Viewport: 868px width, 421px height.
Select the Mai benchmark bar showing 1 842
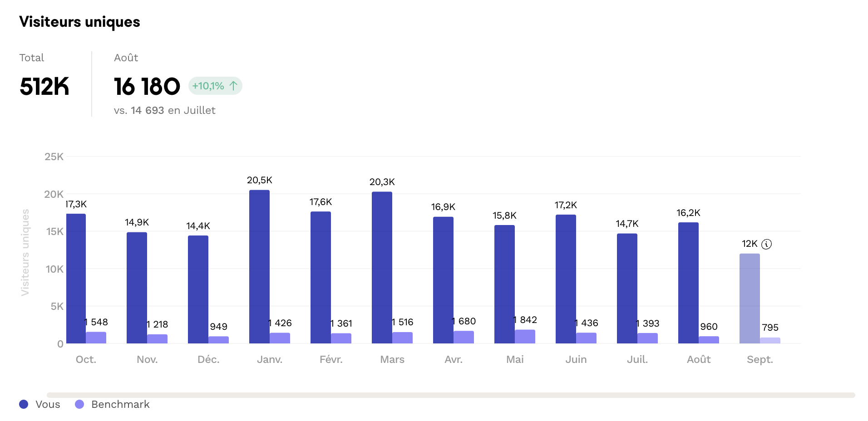tap(525, 337)
